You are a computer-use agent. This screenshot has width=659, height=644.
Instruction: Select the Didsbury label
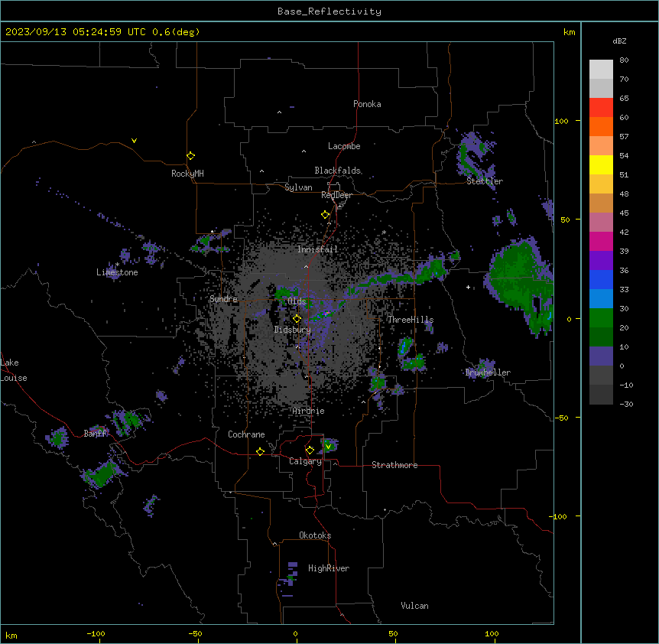pyautogui.click(x=293, y=330)
